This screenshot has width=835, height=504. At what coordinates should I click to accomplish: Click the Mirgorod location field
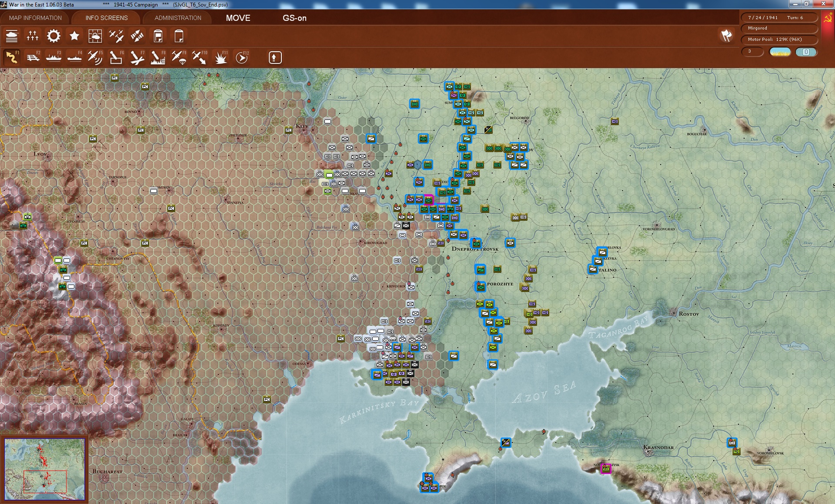(x=779, y=28)
